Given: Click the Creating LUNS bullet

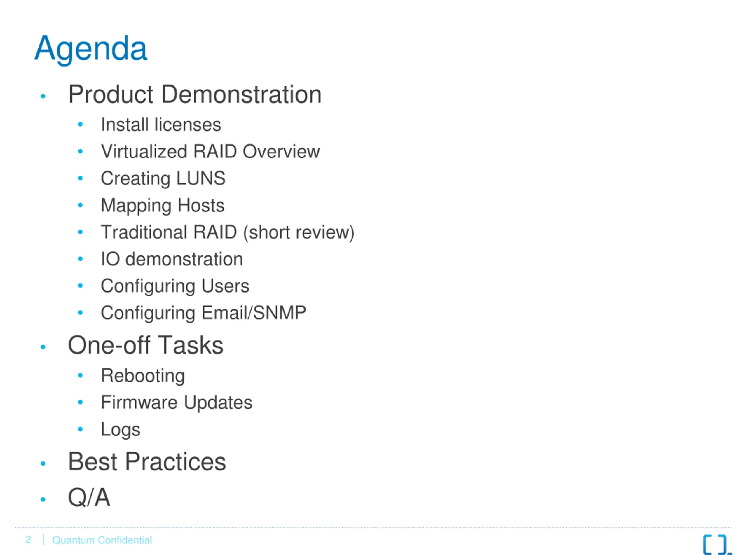Looking at the screenshot, I should [163, 178].
